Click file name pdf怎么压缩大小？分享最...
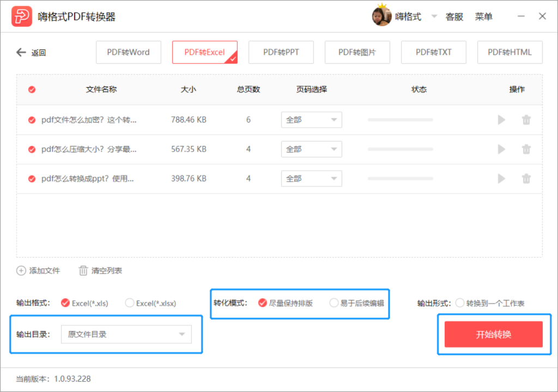 pyautogui.click(x=89, y=149)
